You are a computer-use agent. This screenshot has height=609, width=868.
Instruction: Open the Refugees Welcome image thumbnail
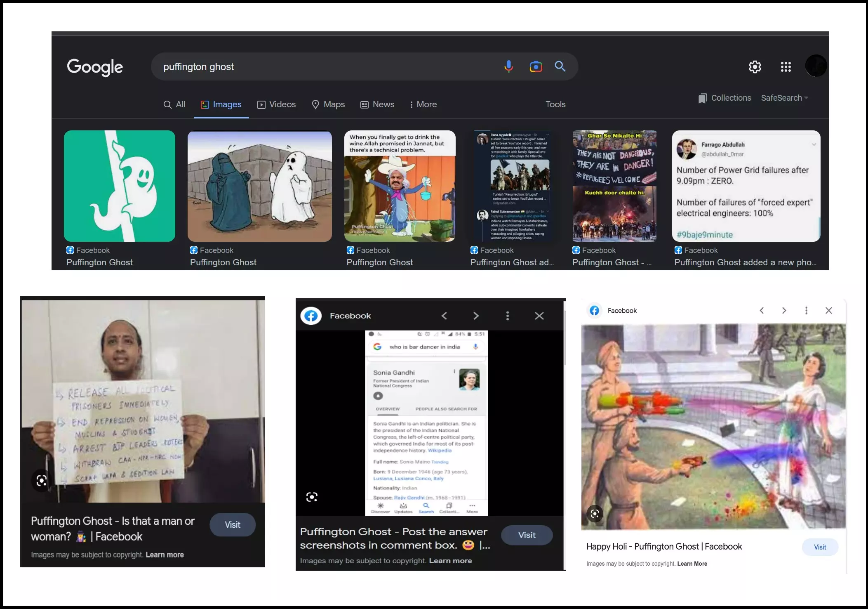coord(614,186)
